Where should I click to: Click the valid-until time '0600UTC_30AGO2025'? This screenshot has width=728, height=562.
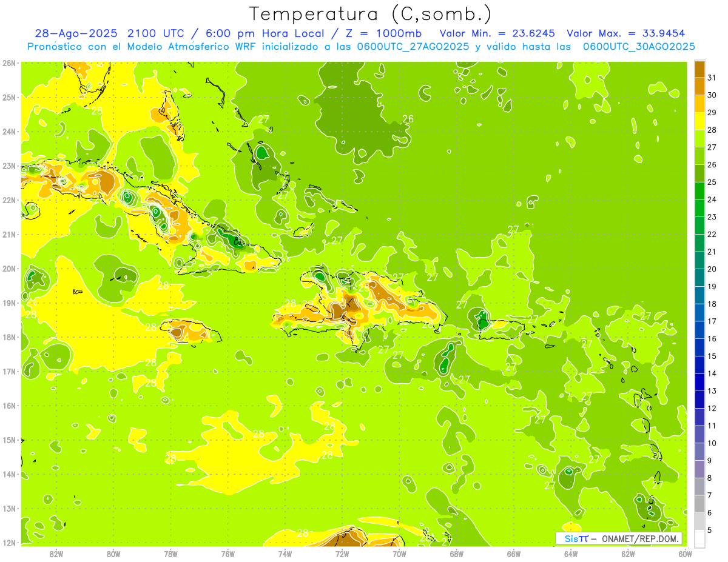pos(639,47)
